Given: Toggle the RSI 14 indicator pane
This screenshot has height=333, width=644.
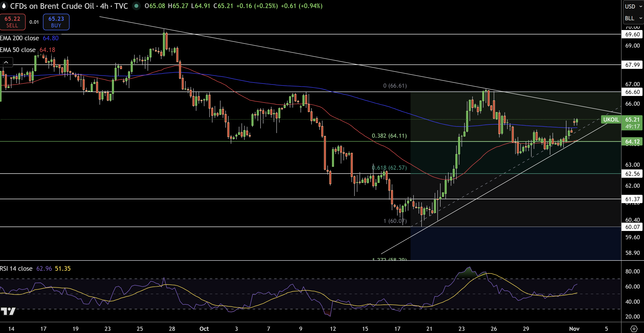Looking at the screenshot, I should click(16, 269).
